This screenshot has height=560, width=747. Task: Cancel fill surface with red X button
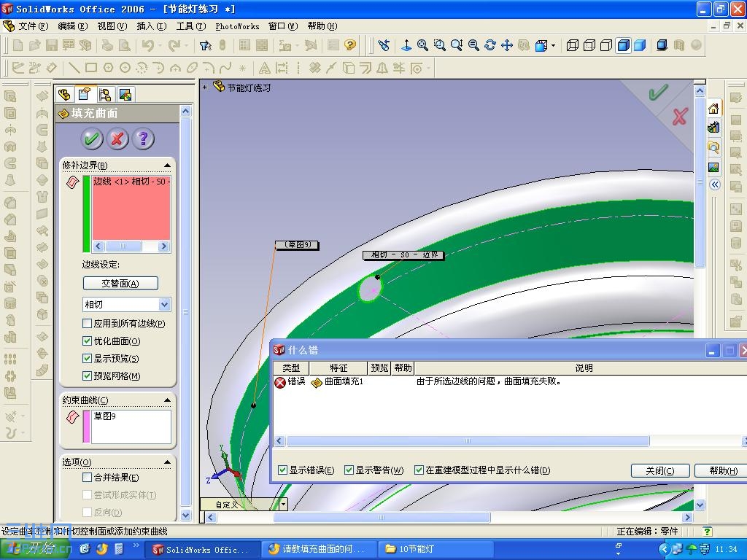point(117,139)
